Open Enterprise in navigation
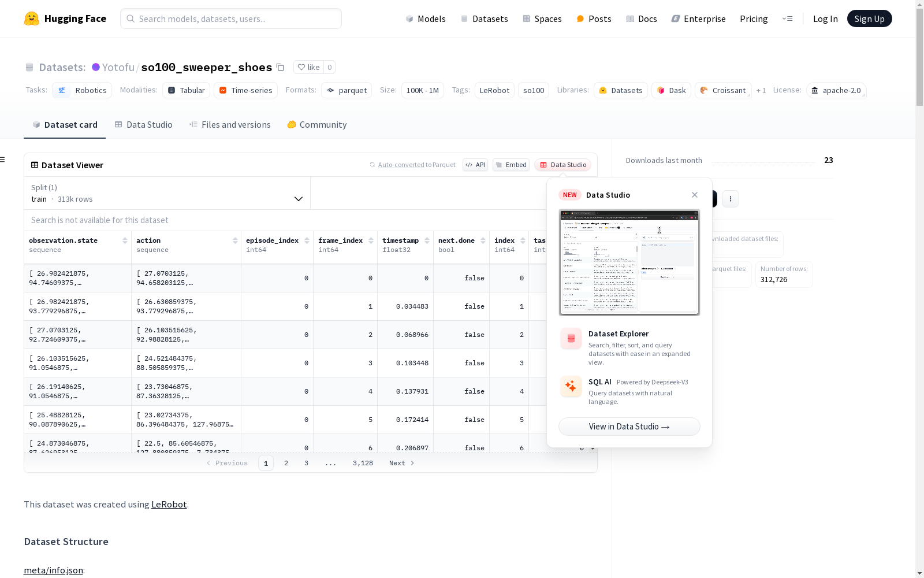Image resolution: width=924 pixels, height=578 pixels. coord(699,18)
